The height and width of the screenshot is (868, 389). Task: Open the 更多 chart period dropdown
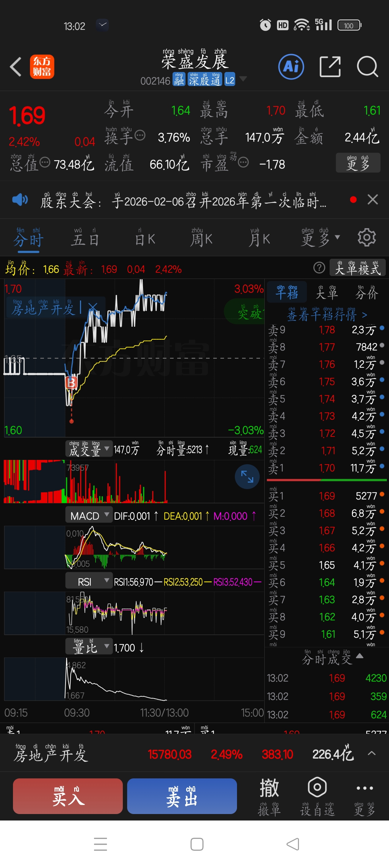click(321, 238)
